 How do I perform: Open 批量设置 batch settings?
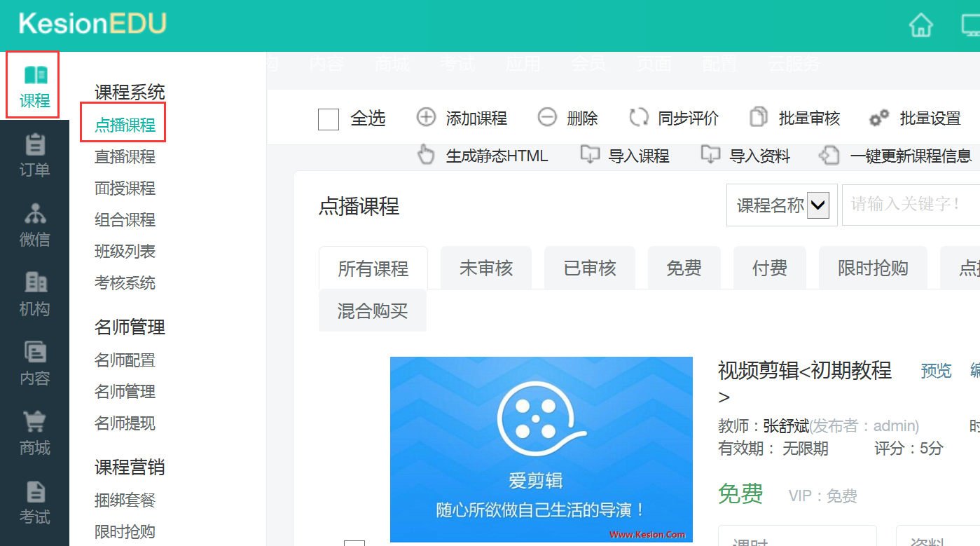pyautogui.click(x=915, y=118)
